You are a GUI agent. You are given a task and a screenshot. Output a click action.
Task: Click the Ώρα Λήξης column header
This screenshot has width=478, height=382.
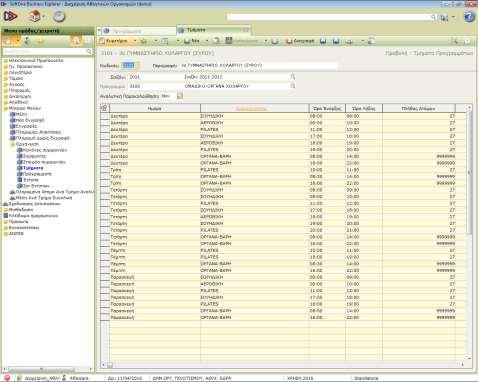point(364,108)
